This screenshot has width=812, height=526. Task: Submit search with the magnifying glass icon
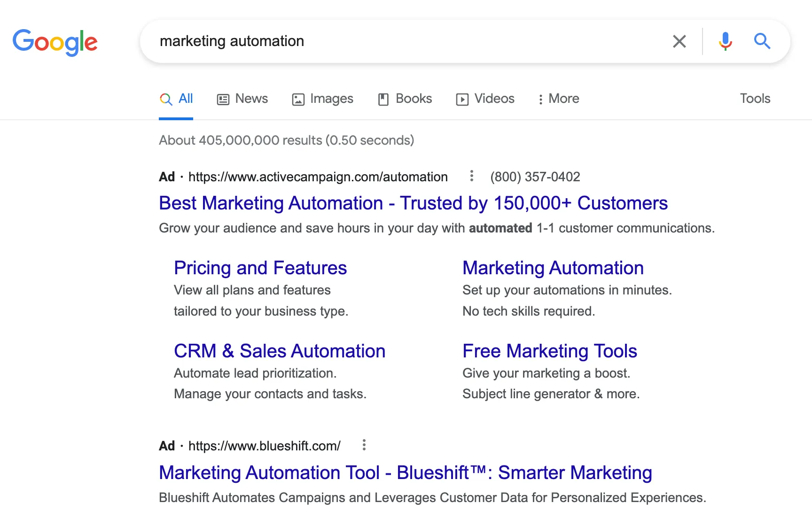(x=762, y=41)
